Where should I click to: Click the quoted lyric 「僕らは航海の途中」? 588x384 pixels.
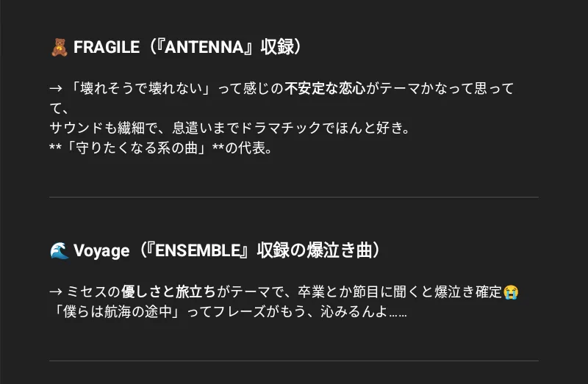[x=115, y=312]
